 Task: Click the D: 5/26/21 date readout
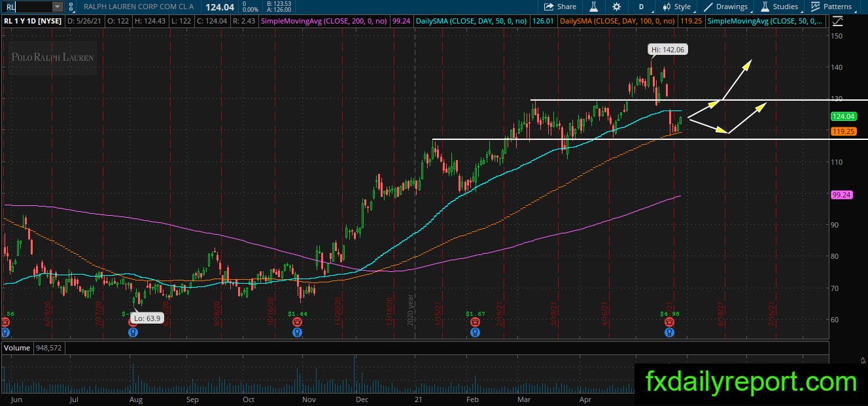(86, 21)
